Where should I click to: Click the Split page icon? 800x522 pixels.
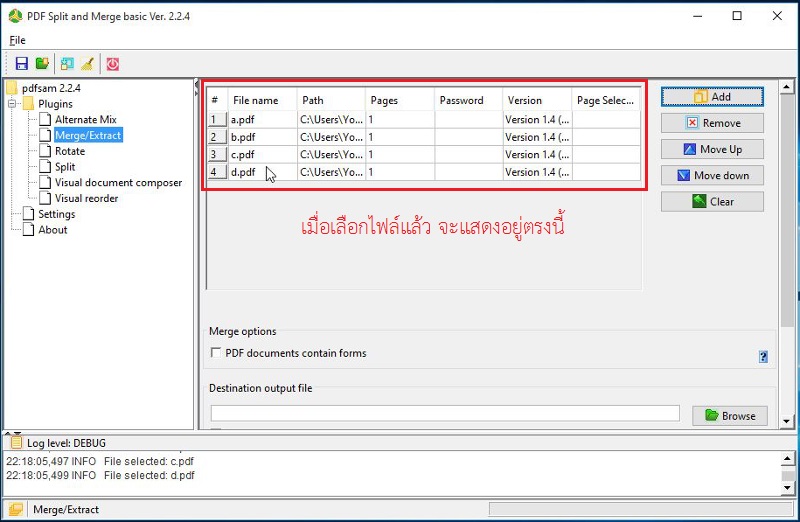(x=45, y=167)
